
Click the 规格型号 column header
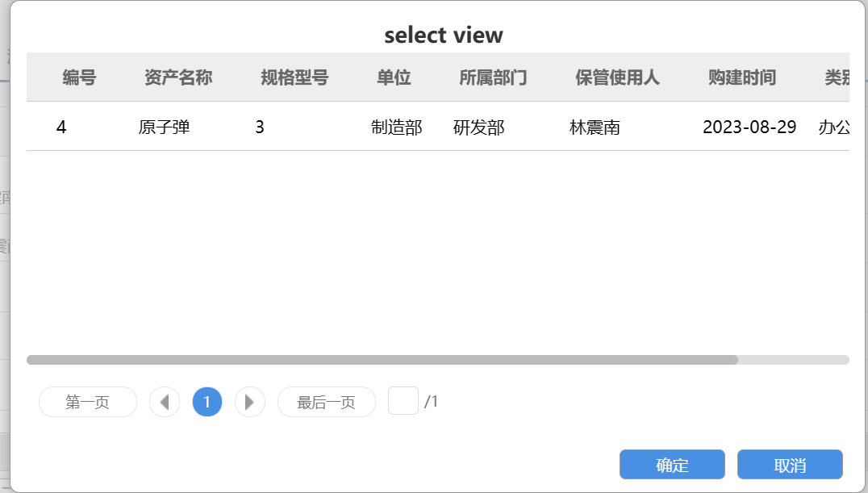point(294,77)
